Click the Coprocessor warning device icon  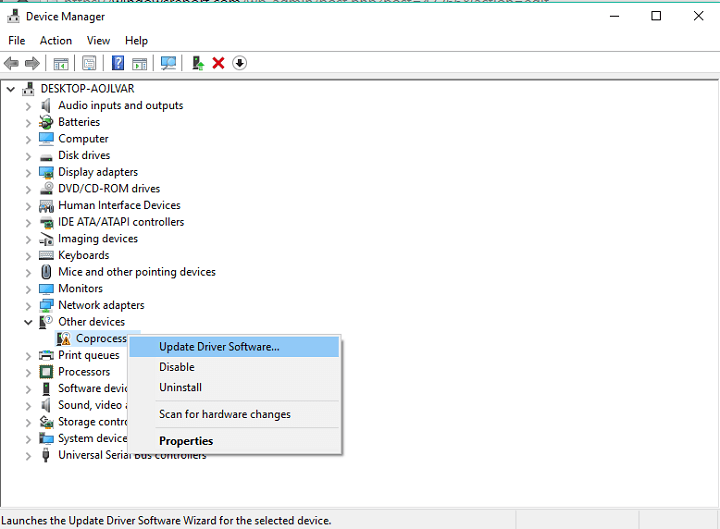(63, 339)
